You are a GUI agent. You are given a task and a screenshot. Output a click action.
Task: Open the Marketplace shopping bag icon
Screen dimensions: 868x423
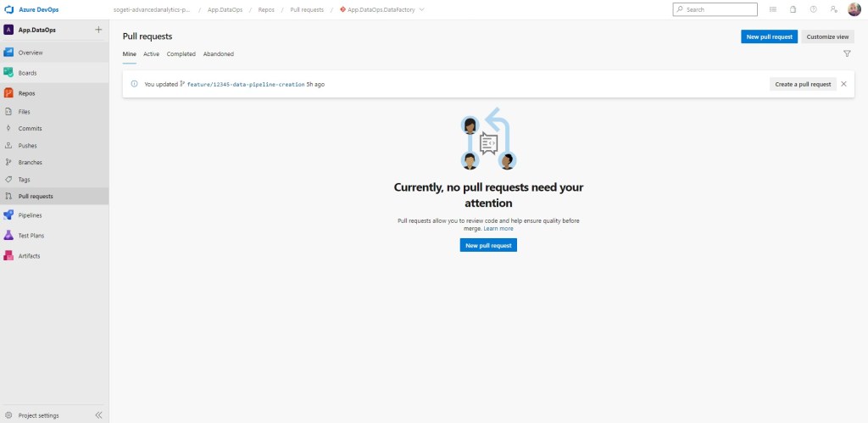[793, 9]
